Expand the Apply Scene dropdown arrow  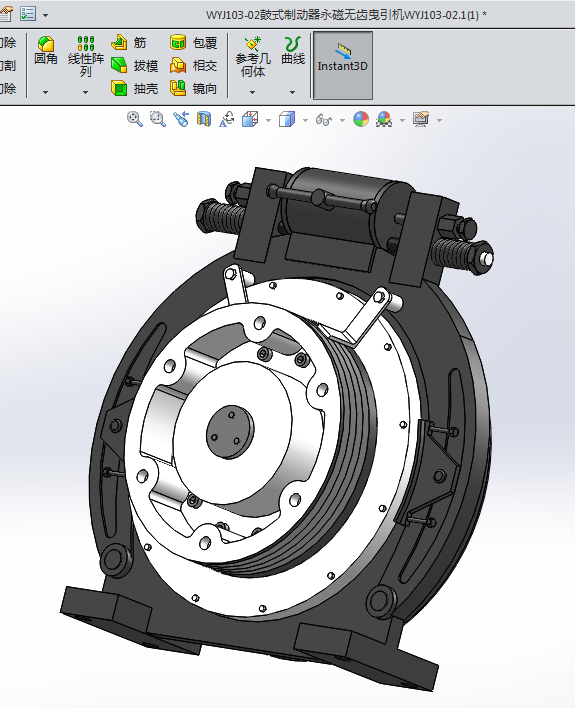pos(402,120)
